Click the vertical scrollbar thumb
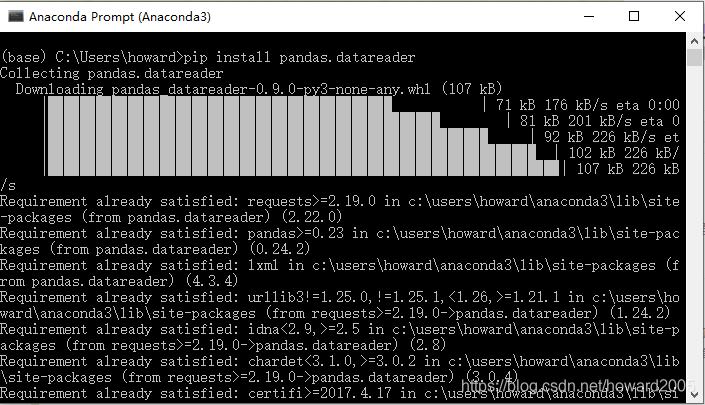Screen dimensions: 705x405 694,58
